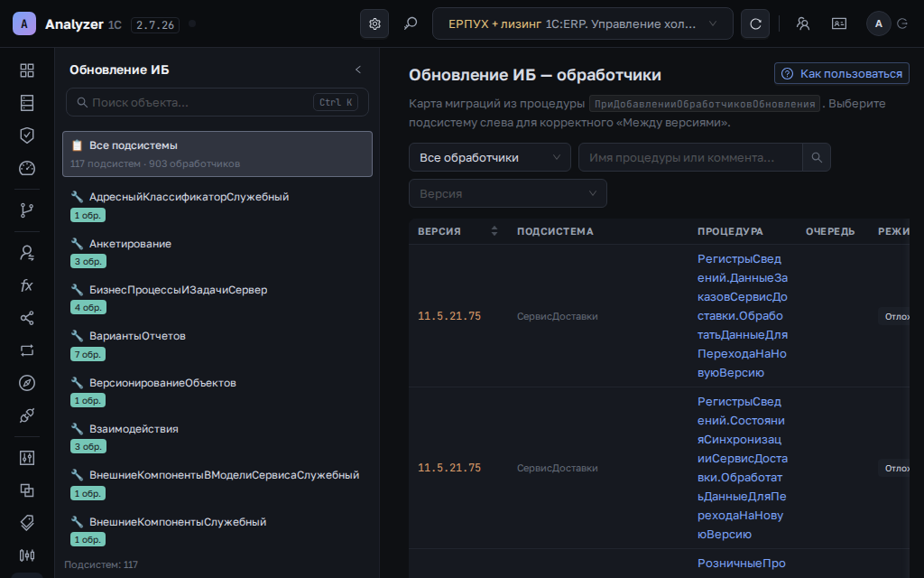The width and height of the screenshot is (924, 578).
Task: Select the Взаимодействия subsystem
Action: [x=217, y=437]
